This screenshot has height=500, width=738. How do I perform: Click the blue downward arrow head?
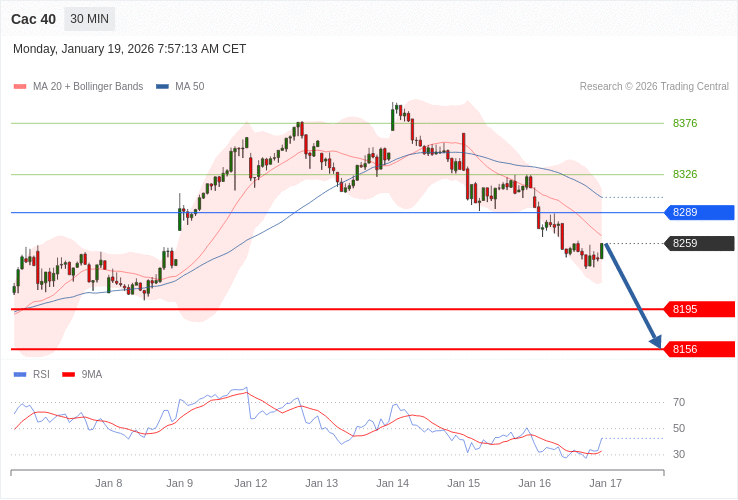point(656,341)
